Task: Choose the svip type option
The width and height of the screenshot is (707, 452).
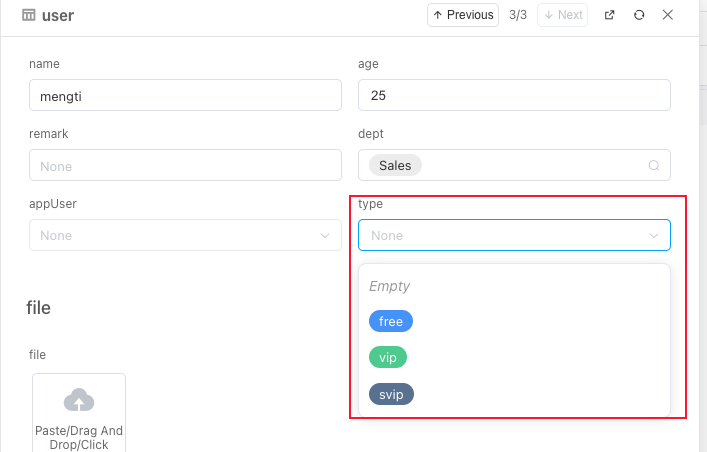Action: (x=391, y=394)
